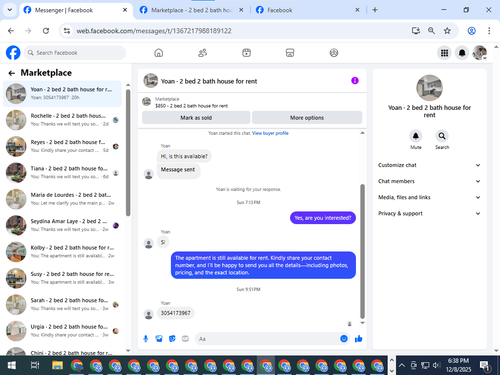Click the conversation list scrollbar
This screenshot has height=375, width=500.
128,153
